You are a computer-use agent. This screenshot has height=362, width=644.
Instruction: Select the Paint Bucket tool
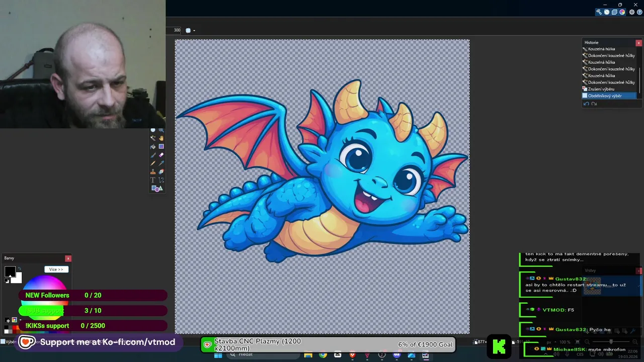pyautogui.click(x=153, y=146)
